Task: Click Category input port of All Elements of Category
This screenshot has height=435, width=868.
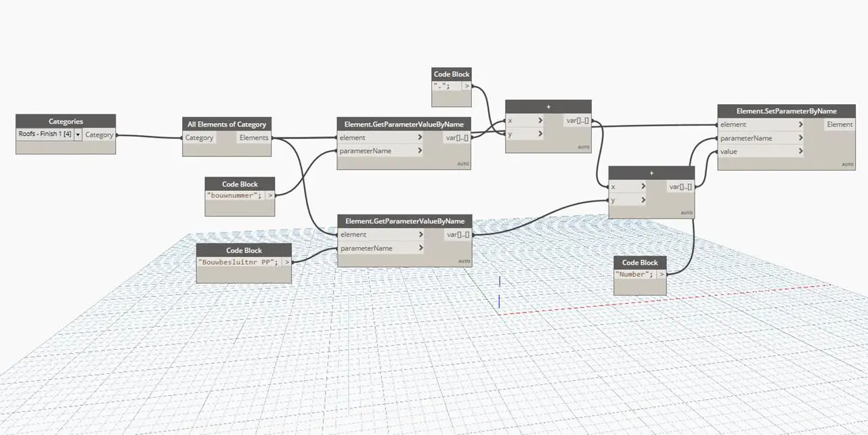Action: click(x=200, y=137)
